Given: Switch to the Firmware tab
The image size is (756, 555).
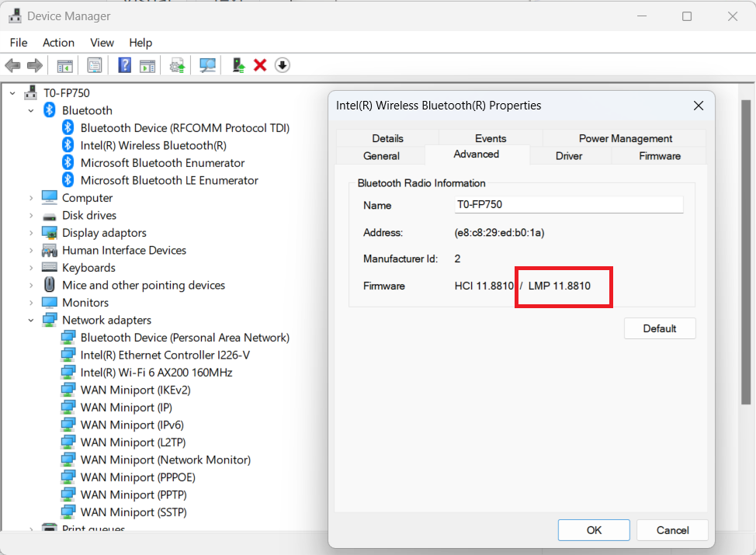Looking at the screenshot, I should coord(660,156).
